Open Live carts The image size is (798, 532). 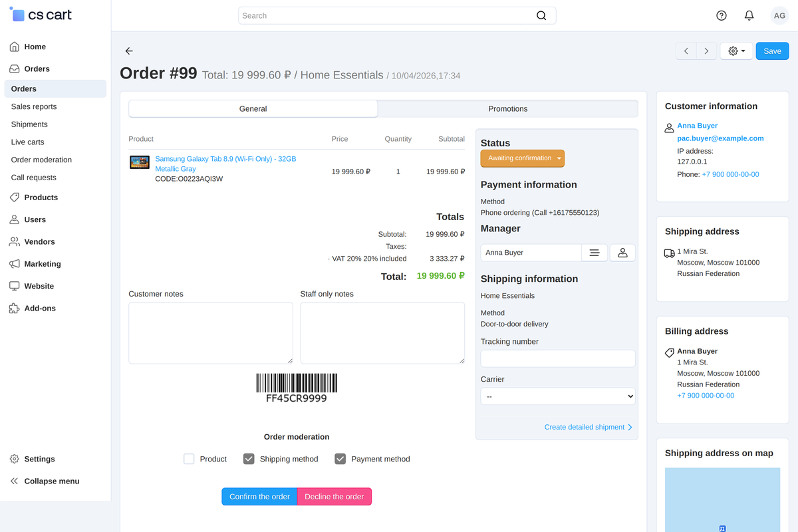click(x=28, y=142)
